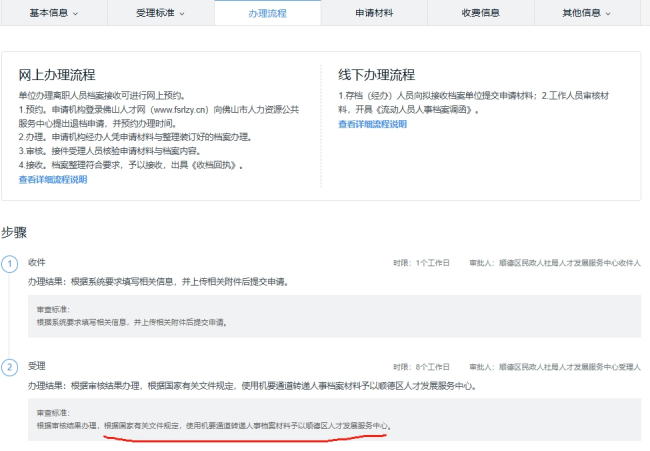Open the 基本信息 tab
The image size is (650, 451).
pyautogui.click(x=54, y=13)
